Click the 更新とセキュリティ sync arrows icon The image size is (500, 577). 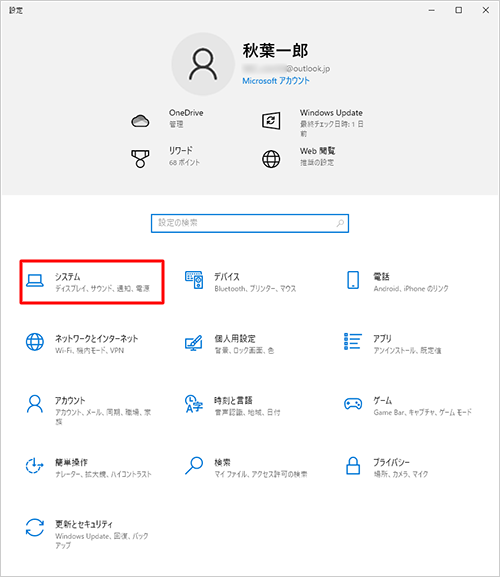pos(35,527)
